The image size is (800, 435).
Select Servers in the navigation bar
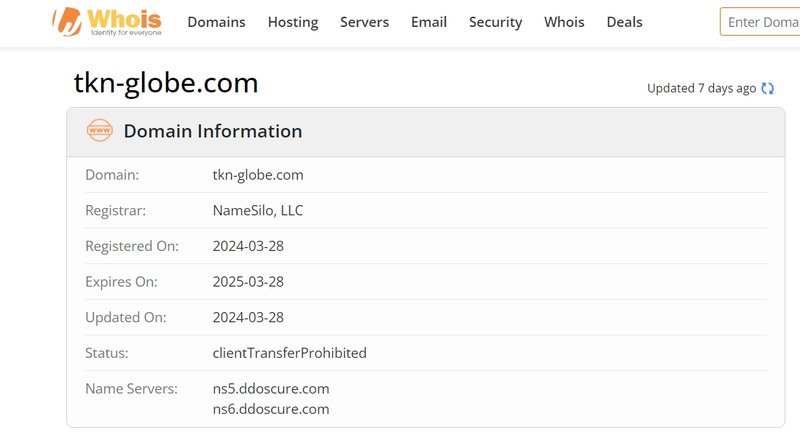(364, 22)
